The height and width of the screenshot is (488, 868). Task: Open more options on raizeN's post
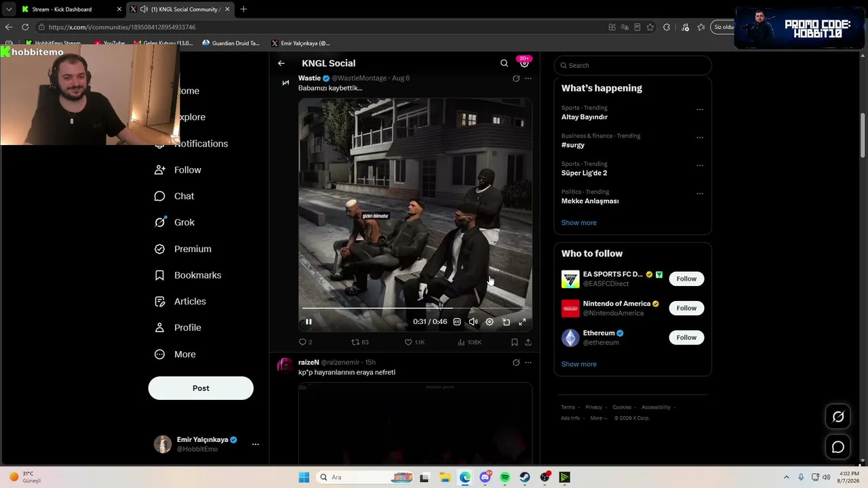pos(528,363)
